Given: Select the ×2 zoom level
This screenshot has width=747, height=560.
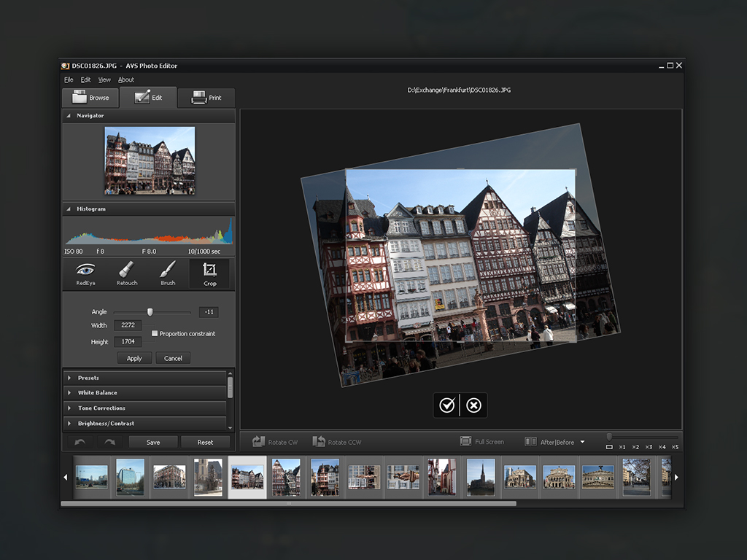Looking at the screenshot, I should (634, 446).
